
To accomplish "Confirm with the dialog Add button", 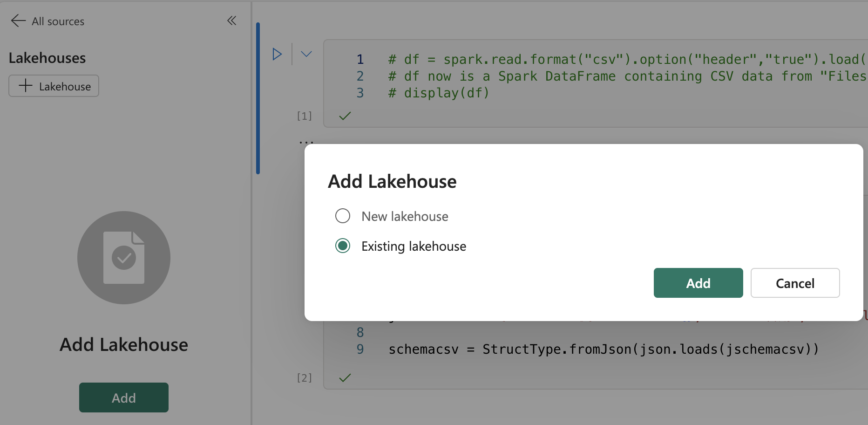I will click(698, 283).
